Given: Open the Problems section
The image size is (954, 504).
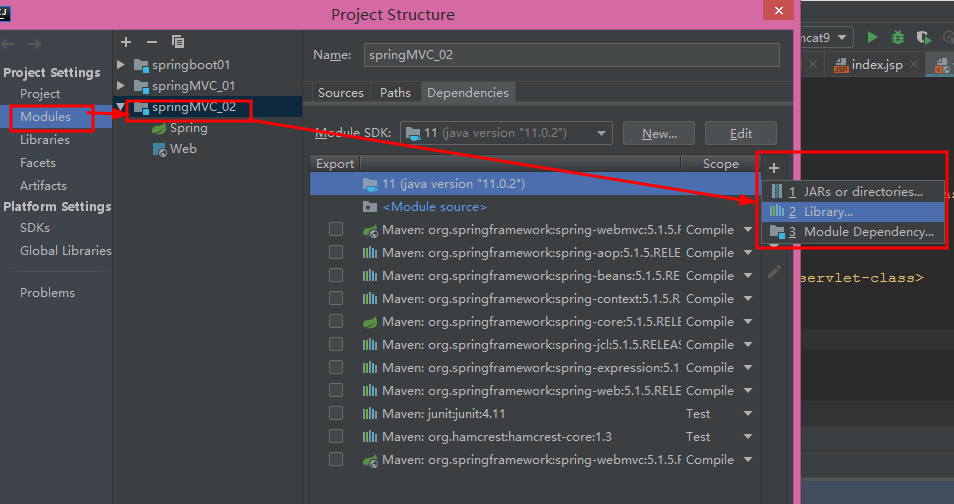Looking at the screenshot, I should click(x=47, y=293).
